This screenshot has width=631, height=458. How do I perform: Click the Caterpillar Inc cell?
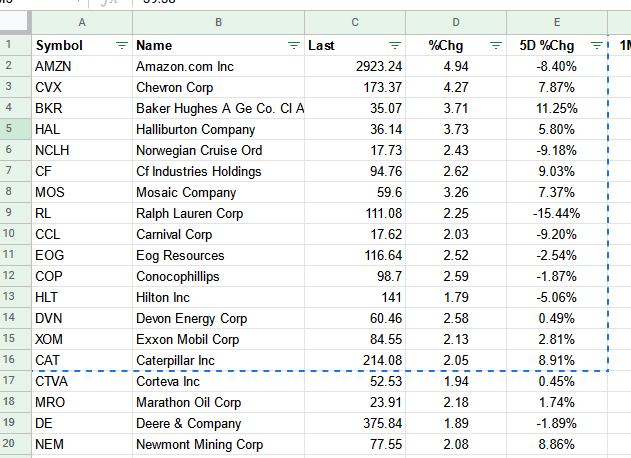[219, 360]
